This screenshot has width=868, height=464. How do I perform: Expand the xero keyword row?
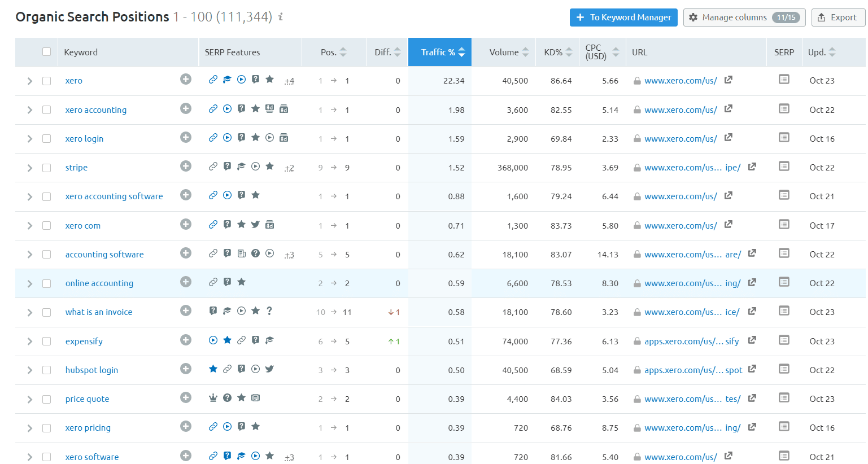click(29, 81)
